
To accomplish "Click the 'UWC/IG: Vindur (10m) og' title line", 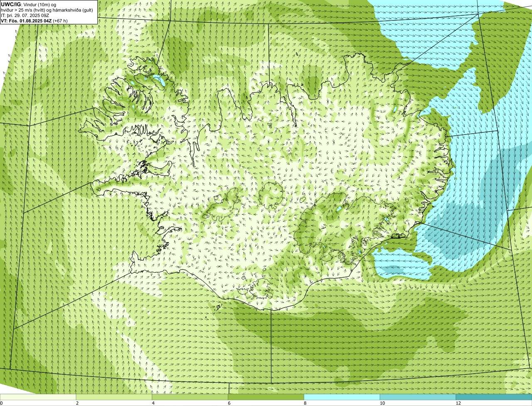I will coord(29,5).
